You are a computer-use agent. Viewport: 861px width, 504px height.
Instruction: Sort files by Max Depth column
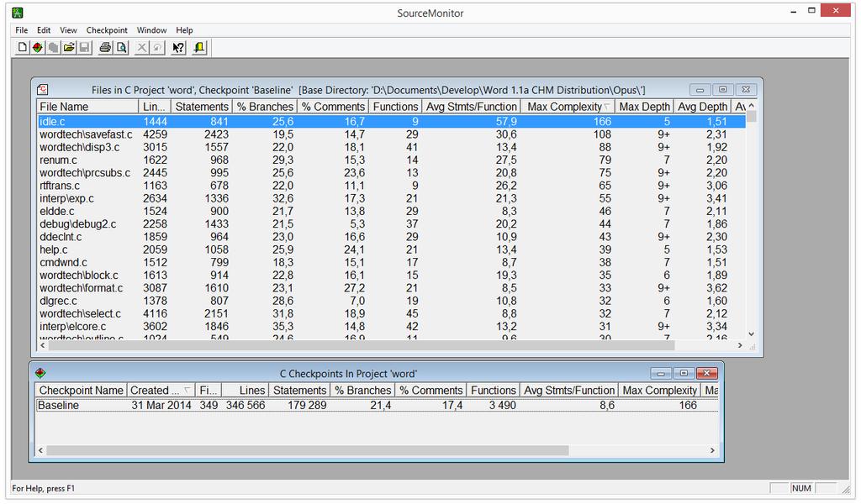644,107
